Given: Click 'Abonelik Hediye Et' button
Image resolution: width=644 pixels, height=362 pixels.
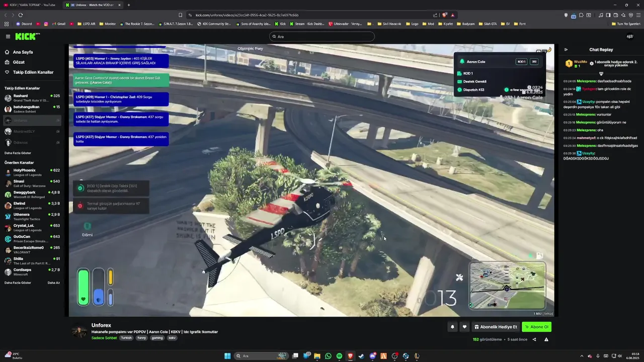Looking at the screenshot, I should [x=496, y=327].
